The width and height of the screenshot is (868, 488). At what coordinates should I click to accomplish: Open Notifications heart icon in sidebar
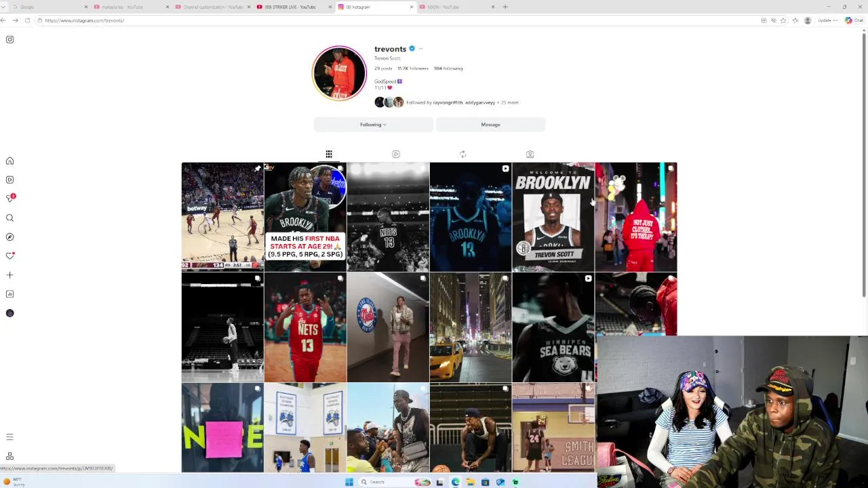click(x=9, y=256)
